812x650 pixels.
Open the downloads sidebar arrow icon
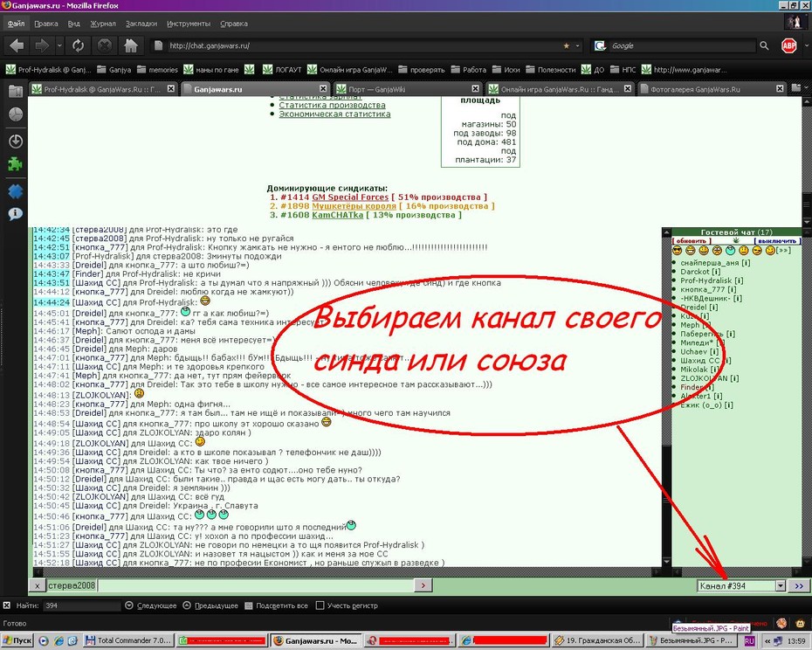tap(16, 141)
